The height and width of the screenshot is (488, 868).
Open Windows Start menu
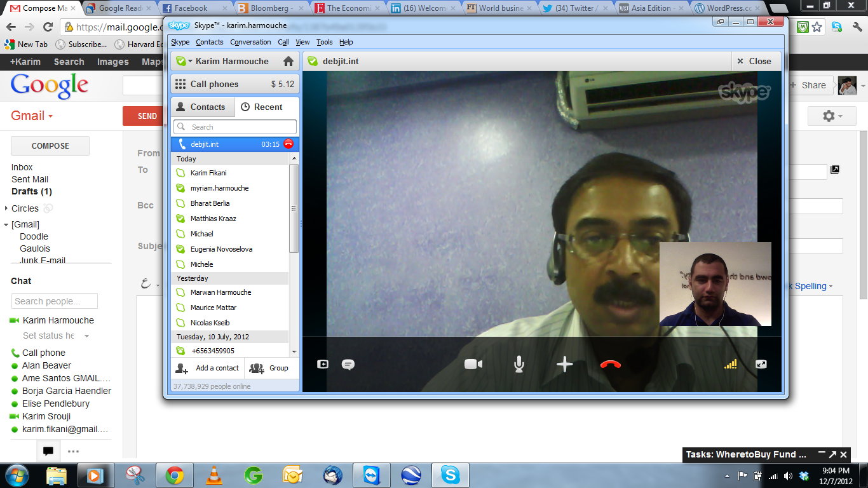[16, 475]
